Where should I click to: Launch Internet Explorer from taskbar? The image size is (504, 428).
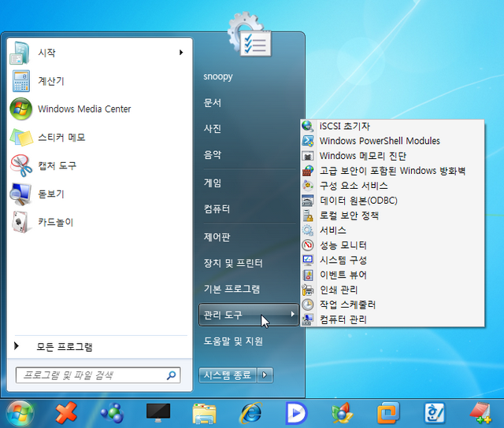coord(250,413)
